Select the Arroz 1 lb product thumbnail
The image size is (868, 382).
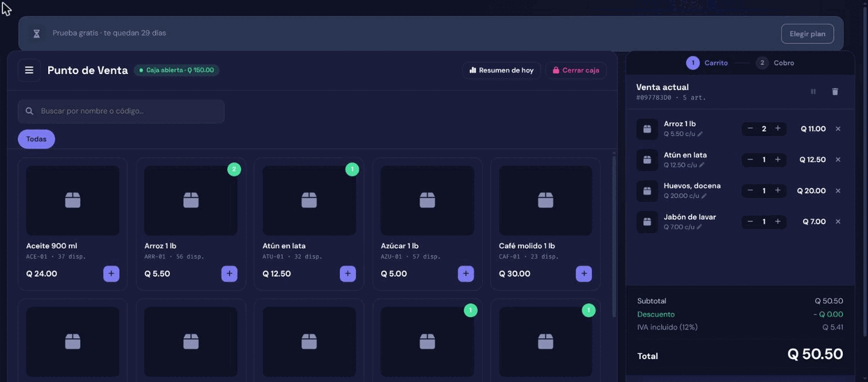click(x=190, y=201)
